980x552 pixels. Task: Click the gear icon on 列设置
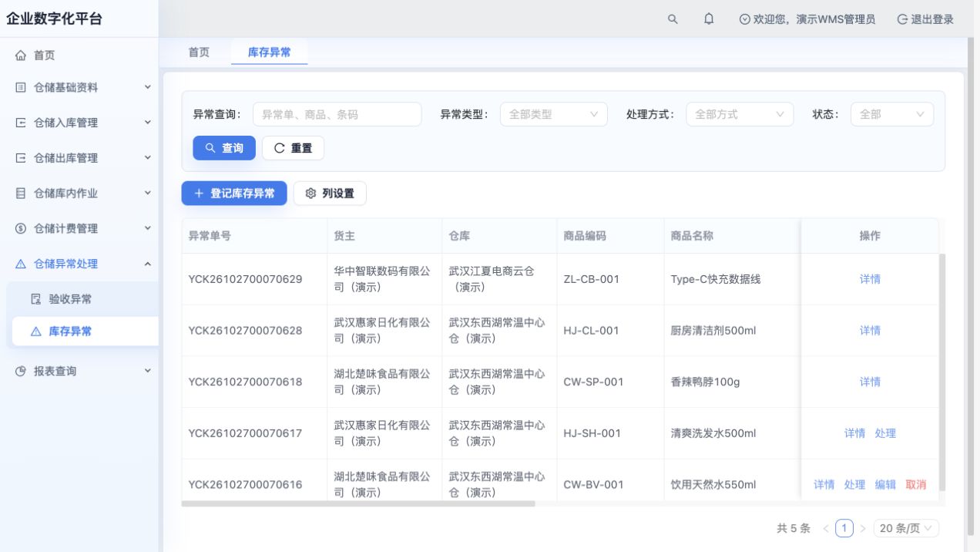tap(310, 194)
